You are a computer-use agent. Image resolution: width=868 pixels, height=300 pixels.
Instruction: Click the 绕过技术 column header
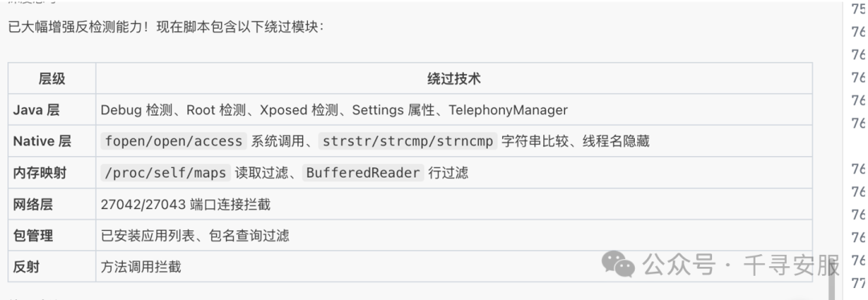[454, 79]
